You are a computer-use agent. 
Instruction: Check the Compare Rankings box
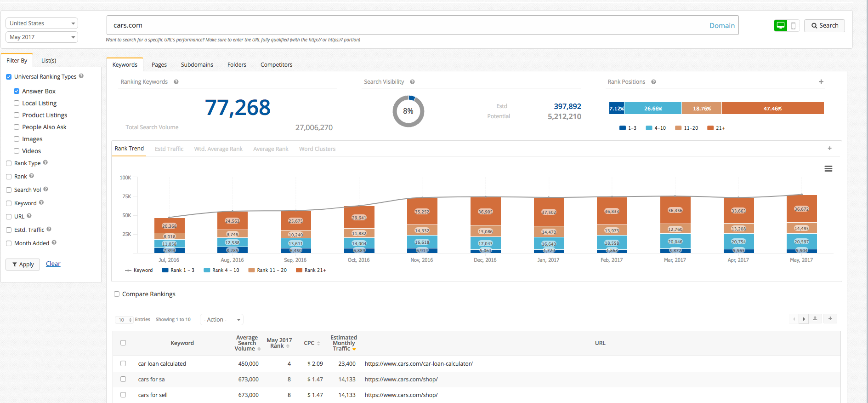point(117,294)
